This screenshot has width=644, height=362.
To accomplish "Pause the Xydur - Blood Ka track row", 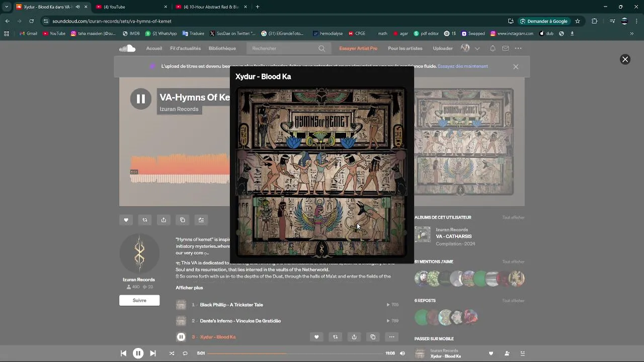I will coord(181,337).
